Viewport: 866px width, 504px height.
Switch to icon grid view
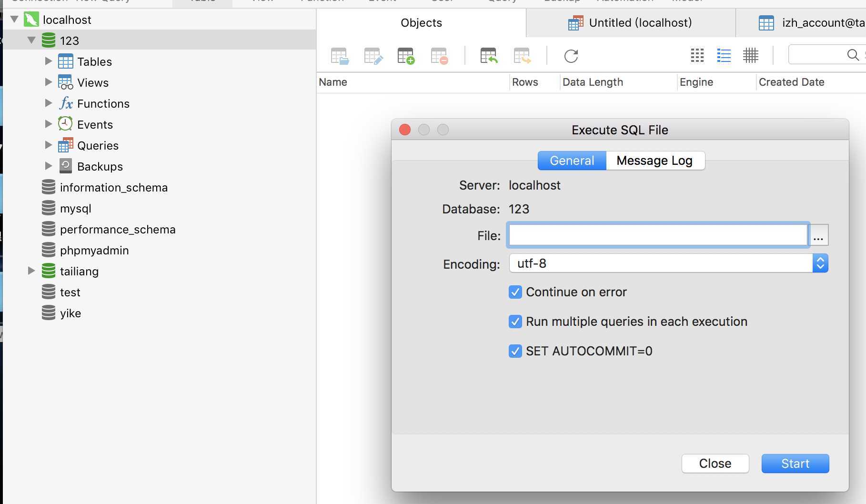697,56
